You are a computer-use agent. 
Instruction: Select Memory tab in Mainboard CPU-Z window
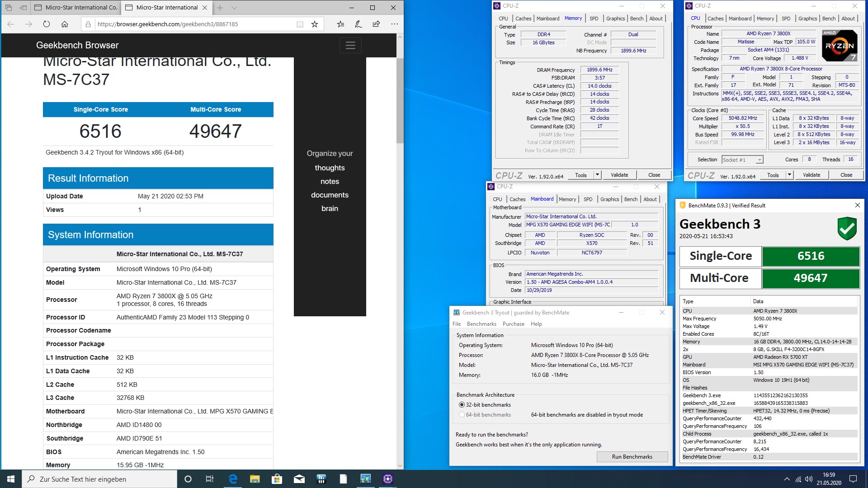567,199
